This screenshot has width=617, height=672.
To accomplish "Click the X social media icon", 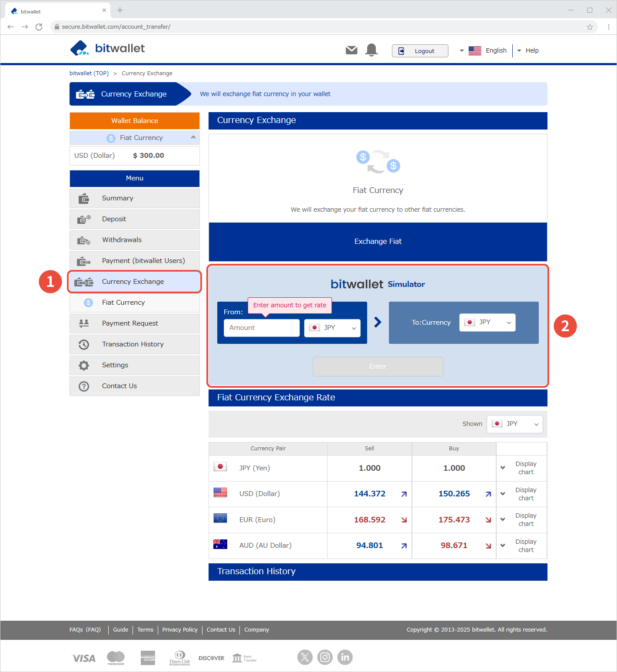I will coord(305,657).
